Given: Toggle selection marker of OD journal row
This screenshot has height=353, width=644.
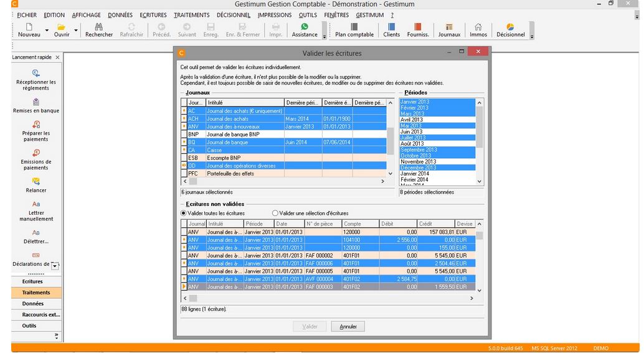Looking at the screenshot, I should pos(184,166).
